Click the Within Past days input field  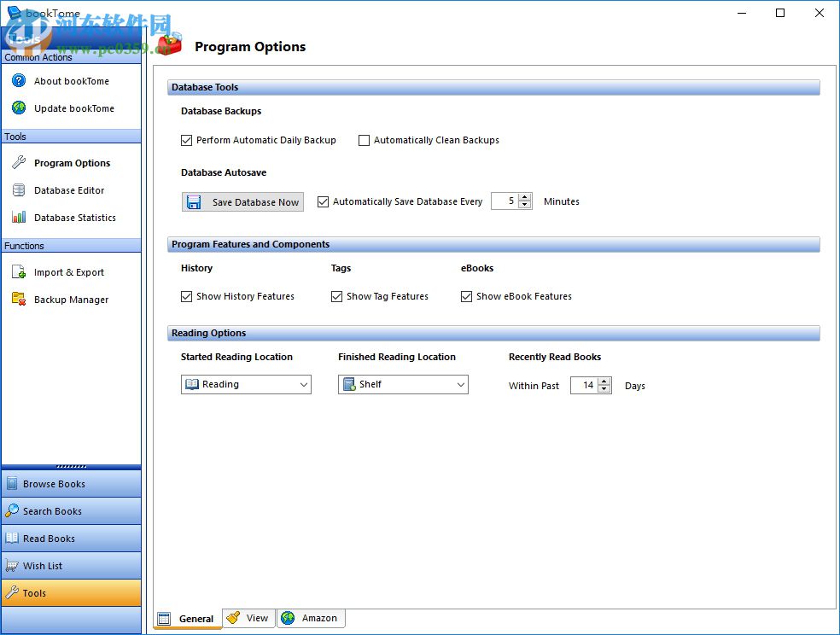[584, 386]
